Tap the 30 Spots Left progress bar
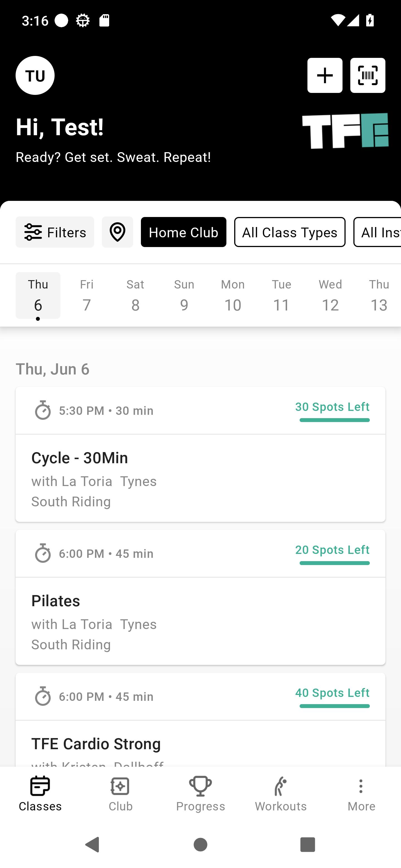Image resolution: width=401 pixels, height=868 pixels. point(334,420)
